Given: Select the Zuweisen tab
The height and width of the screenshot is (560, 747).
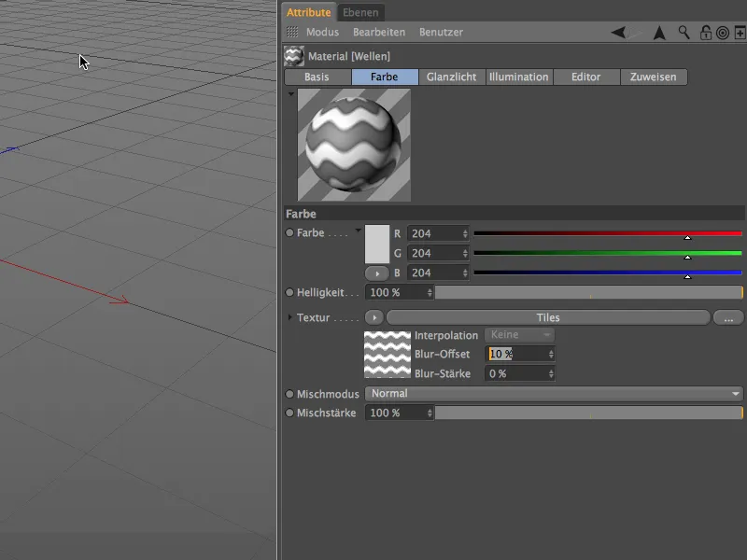Looking at the screenshot, I should coord(653,77).
